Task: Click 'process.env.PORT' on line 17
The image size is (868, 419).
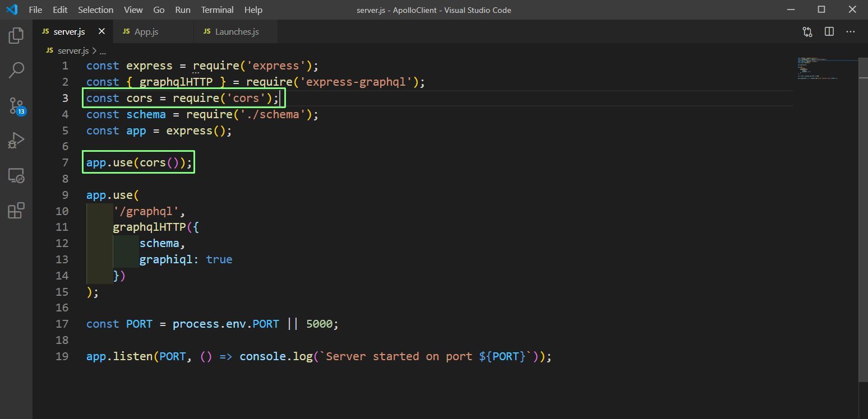Action: [x=226, y=324]
